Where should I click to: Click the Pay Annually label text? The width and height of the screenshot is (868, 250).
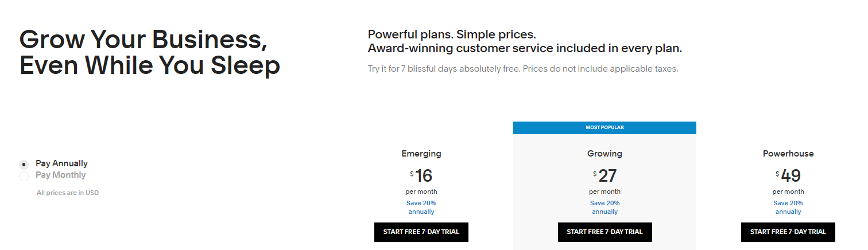pos(61,163)
